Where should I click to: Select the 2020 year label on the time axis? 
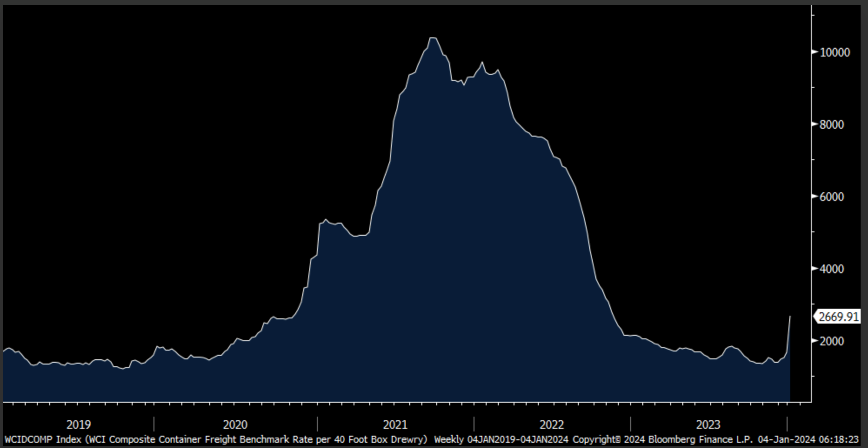click(x=235, y=425)
